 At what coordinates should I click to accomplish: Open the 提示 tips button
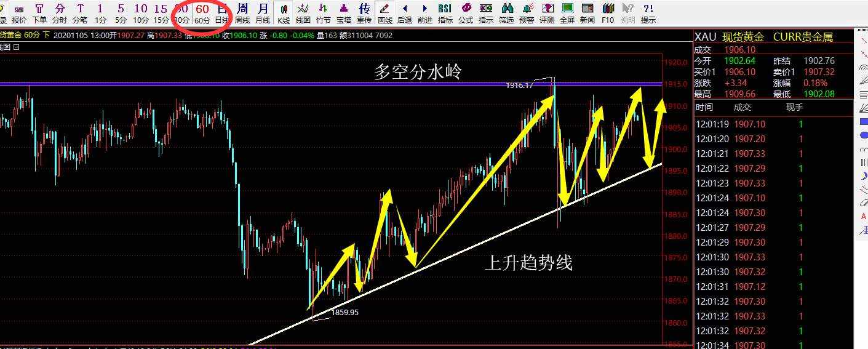648,14
